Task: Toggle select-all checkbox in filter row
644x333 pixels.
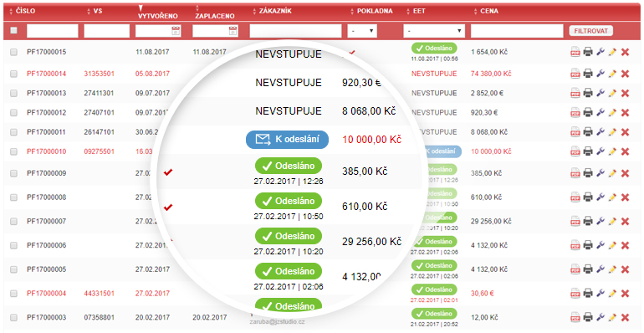Action: 14,30
